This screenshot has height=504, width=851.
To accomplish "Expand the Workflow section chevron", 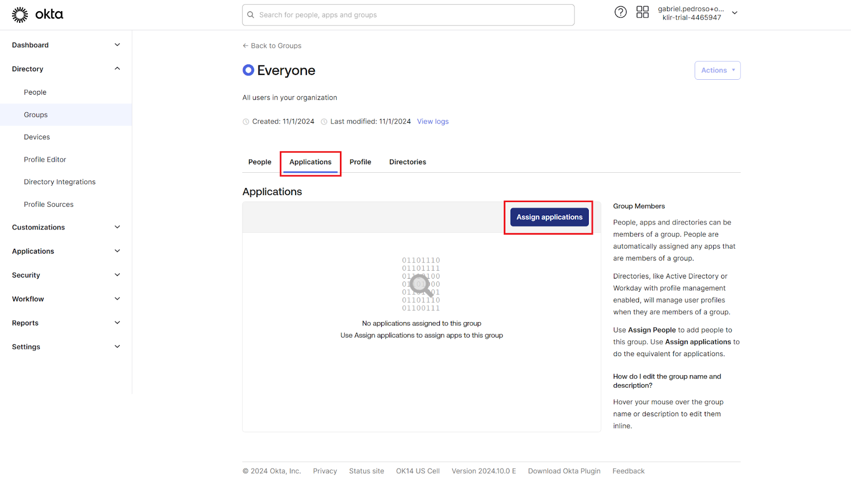I will 117,299.
